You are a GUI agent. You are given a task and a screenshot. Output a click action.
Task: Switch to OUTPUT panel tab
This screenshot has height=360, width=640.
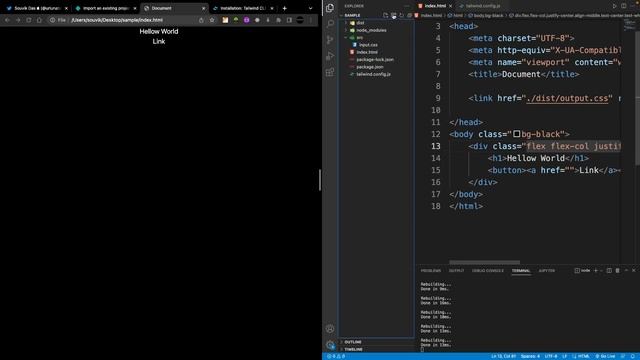tap(456, 271)
